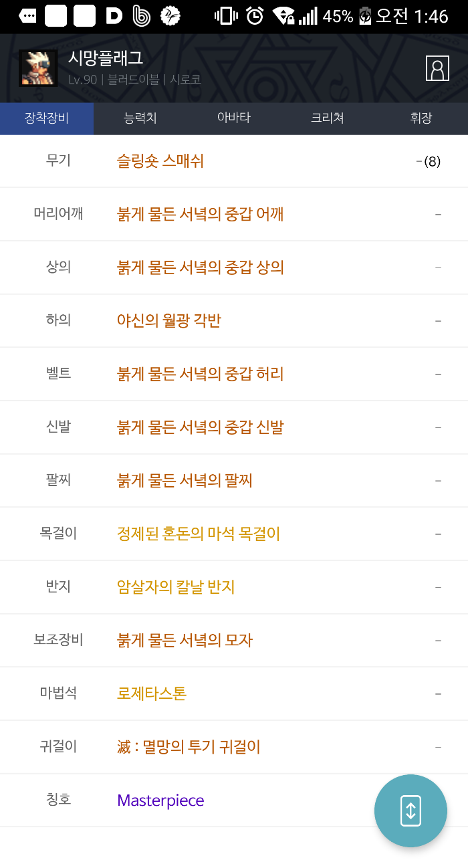Tap the alarm clock status icon
The image size is (468, 868).
255,16
